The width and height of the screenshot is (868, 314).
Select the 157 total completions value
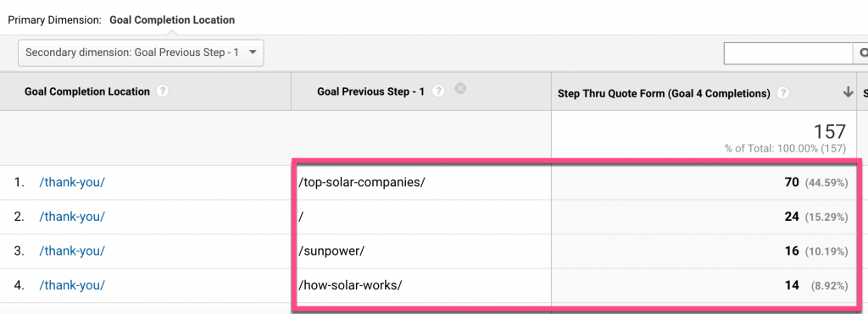point(829,131)
